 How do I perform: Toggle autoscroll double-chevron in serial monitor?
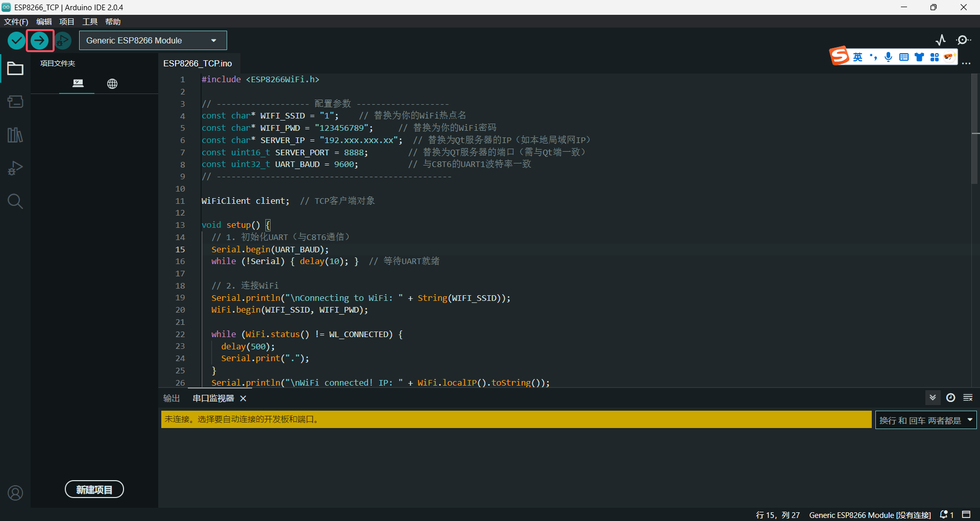pyautogui.click(x=933, y=397)
